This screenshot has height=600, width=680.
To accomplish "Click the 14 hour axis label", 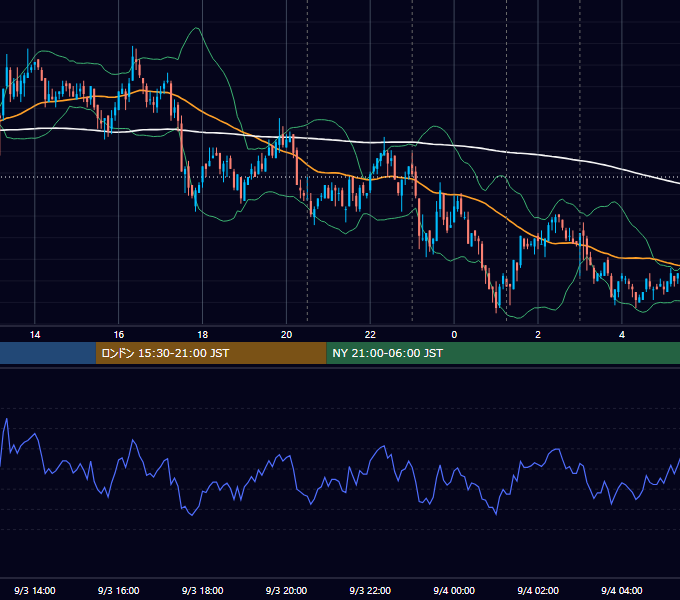I will [35, 335].
